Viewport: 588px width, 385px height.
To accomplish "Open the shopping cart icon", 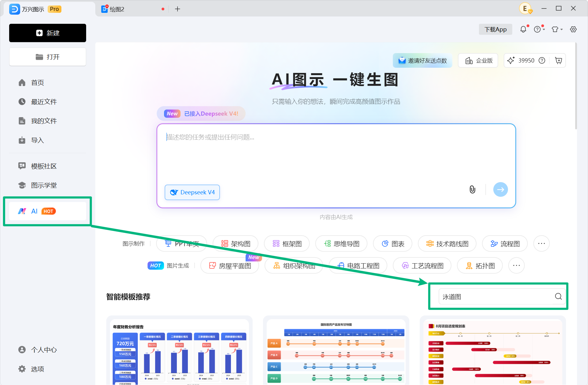I will point(558,60).
